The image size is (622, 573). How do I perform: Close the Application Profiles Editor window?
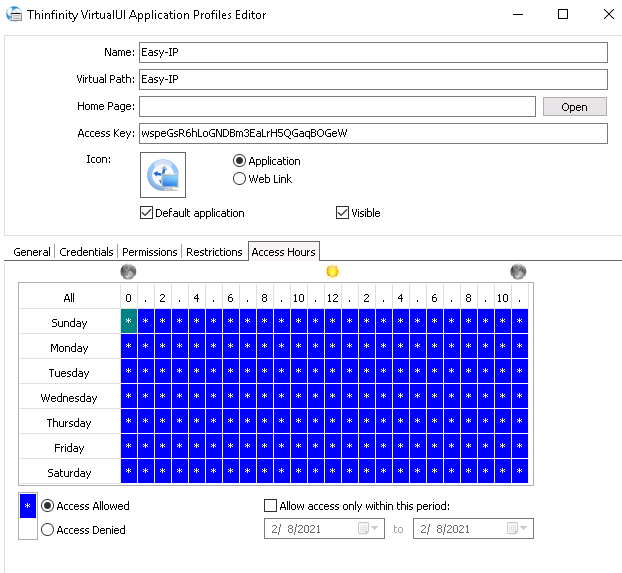click(x=609, y=14)
